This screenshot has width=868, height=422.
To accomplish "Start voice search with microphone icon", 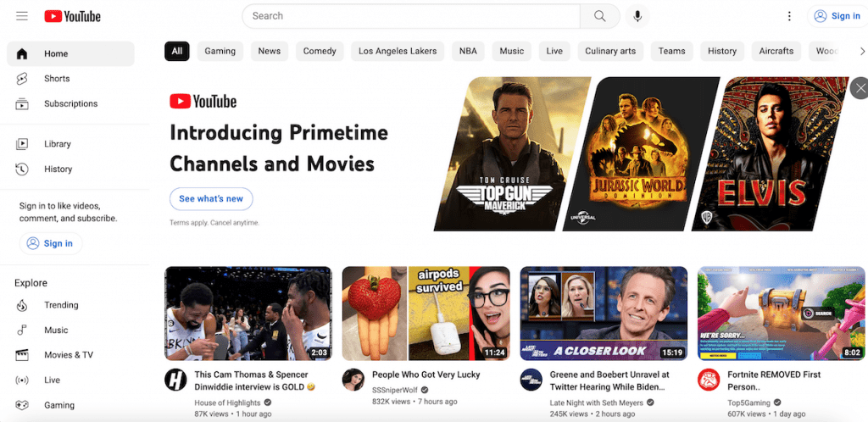I will (x=637, y=16).
